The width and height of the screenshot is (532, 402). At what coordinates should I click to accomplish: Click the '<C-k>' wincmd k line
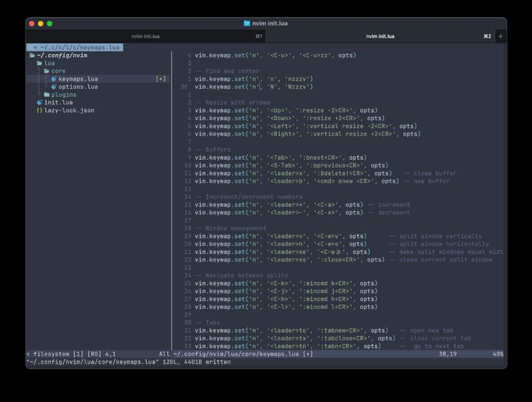click(x=286, y=283)
